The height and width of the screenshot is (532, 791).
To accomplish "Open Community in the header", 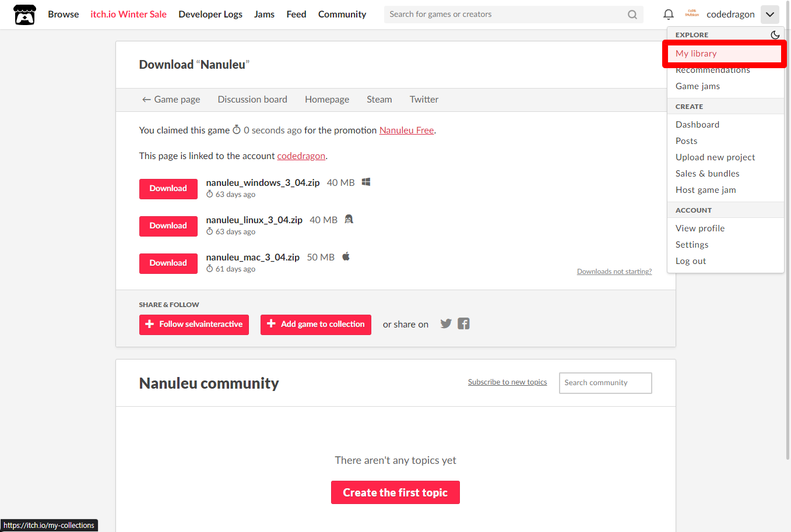I will (x=342, y=14).
